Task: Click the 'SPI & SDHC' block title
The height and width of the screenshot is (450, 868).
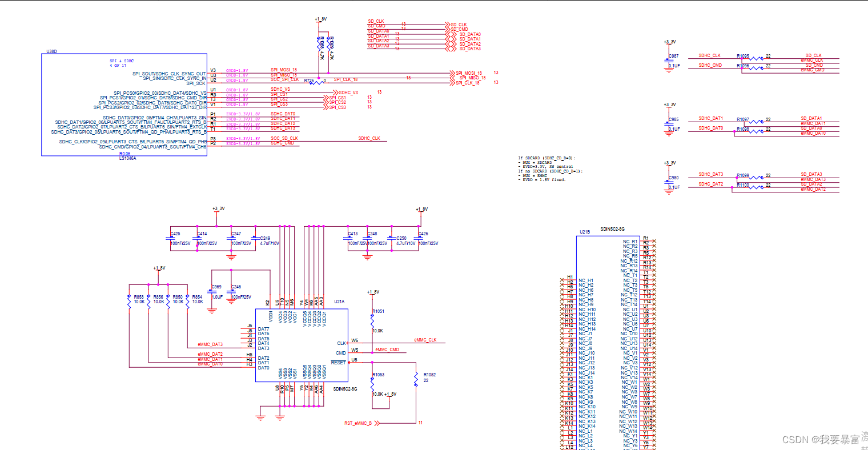Action: [122, 61]
